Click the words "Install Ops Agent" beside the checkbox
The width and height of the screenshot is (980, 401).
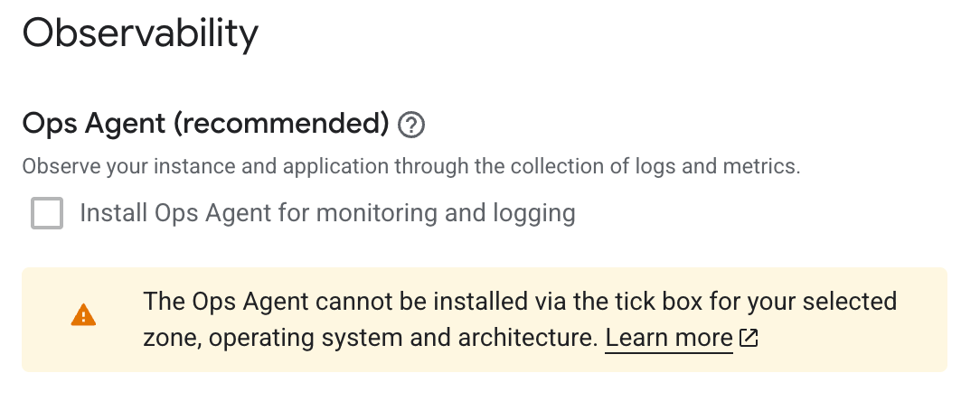[x=175, y=214]
